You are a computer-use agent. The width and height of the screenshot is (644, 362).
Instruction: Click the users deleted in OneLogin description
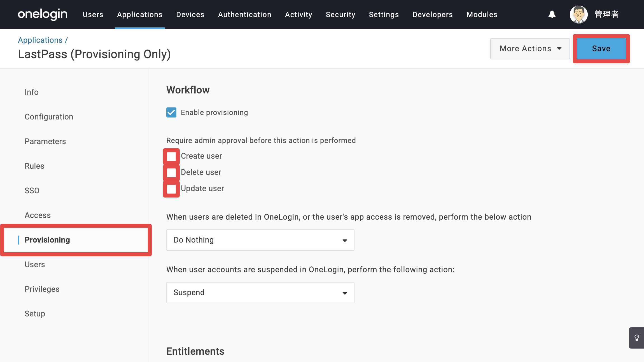[x=349, y=217]
